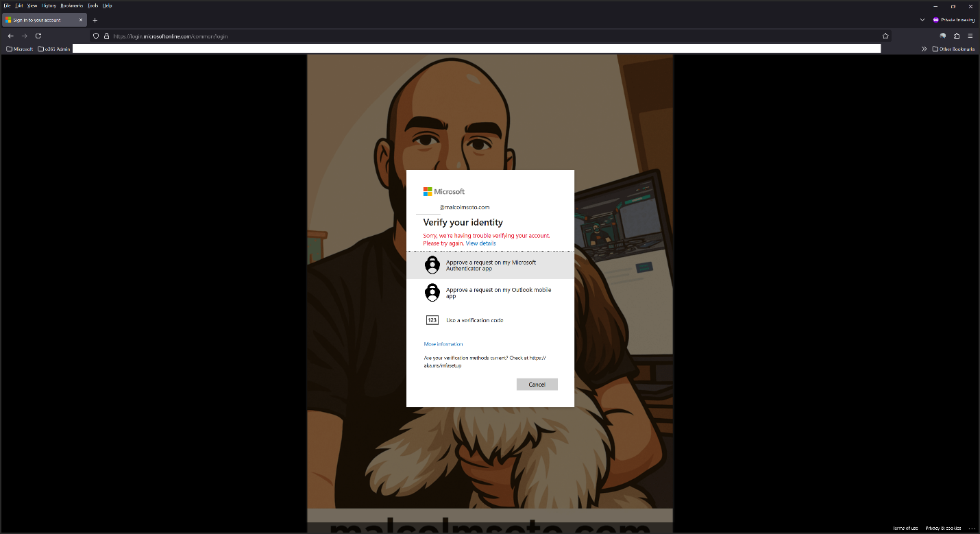The image size is (980, 534).
Task: Select Use a verification code option
Action: point(474,320)
